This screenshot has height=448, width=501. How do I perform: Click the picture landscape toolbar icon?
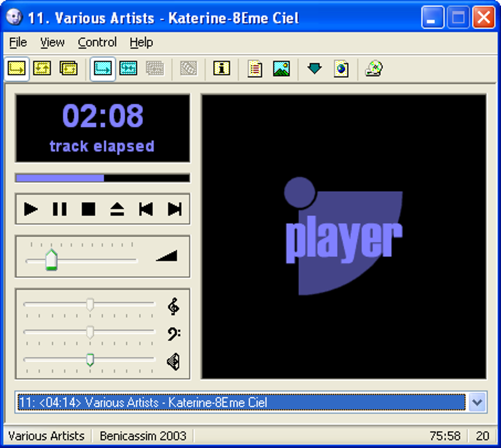(281, 69)
